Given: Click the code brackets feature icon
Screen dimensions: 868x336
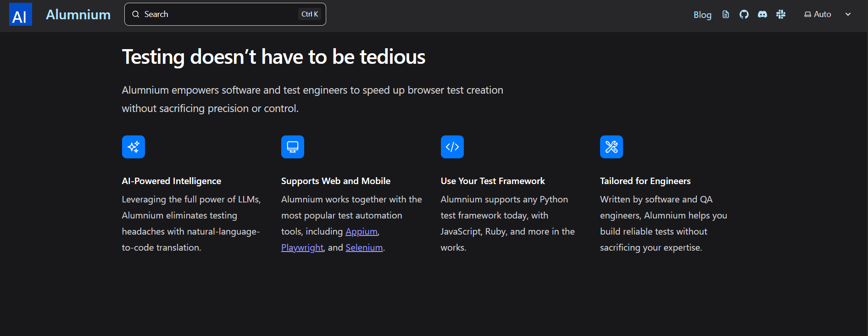Looking at the screenshot, I should [x=452, y=147].
